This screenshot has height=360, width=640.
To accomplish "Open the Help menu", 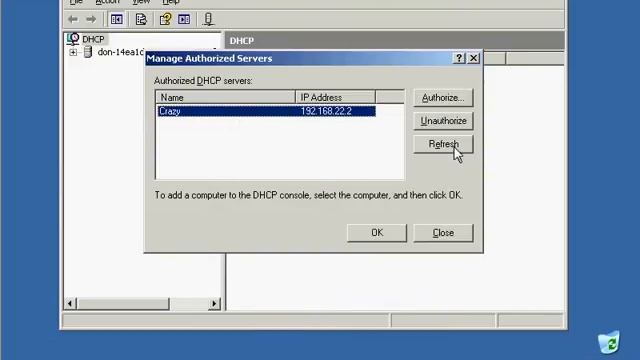I will pyautogui.click(x=171, y=2).
